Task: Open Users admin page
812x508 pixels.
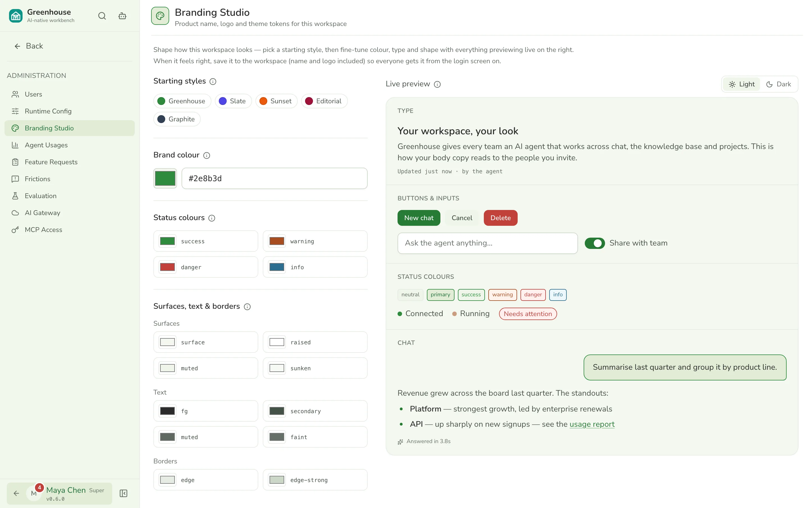Action: click(x=69, y=95)
